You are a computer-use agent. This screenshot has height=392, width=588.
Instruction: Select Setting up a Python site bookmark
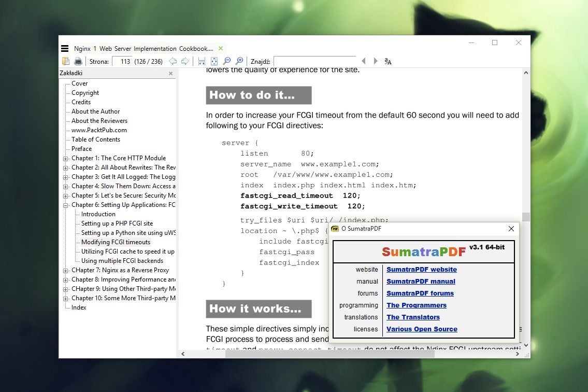128,233
